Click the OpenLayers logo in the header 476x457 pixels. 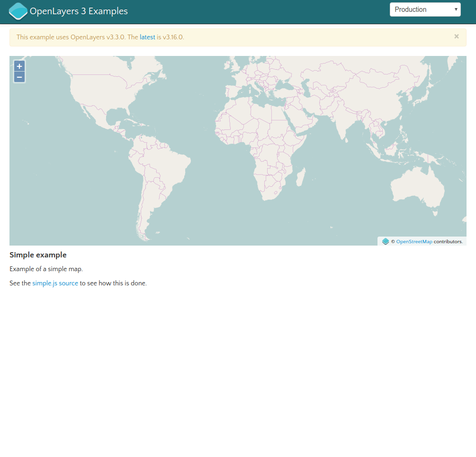coord(18,11)
